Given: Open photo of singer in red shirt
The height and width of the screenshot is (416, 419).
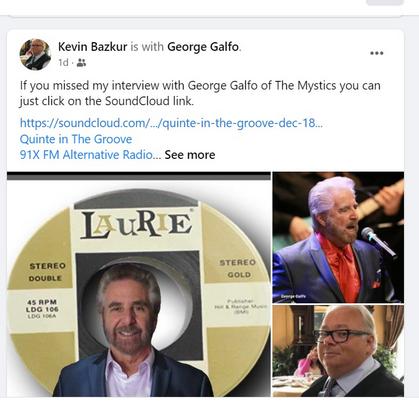Looking at the screenshot, I should (x=338, y=237).
